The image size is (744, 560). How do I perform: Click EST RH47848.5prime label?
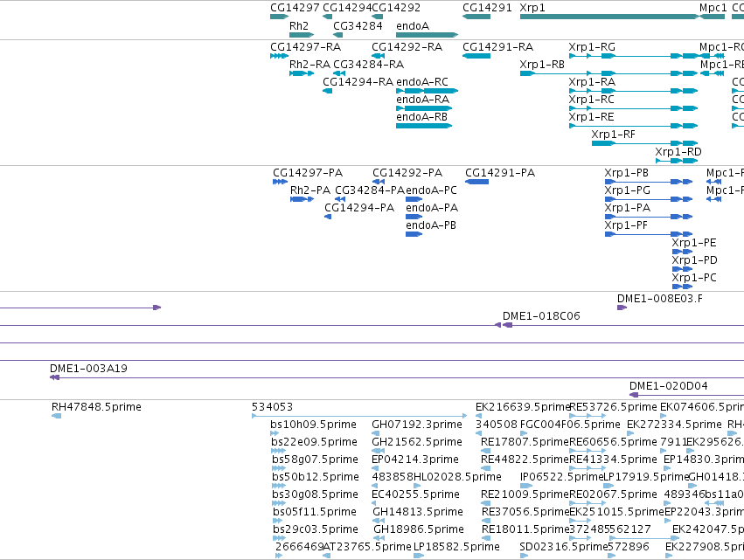(96, 407)
